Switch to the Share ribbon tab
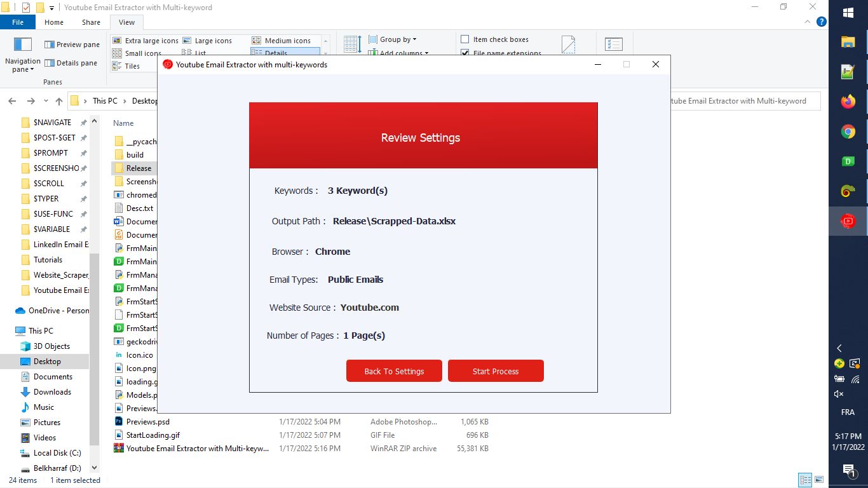 tap(91, 22)
